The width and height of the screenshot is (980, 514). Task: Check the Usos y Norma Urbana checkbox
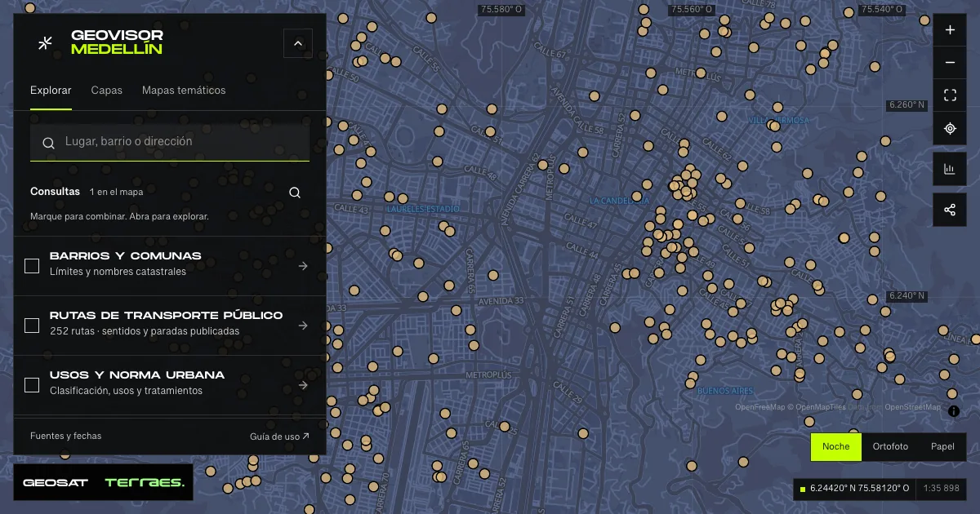[x=32, y=385]
